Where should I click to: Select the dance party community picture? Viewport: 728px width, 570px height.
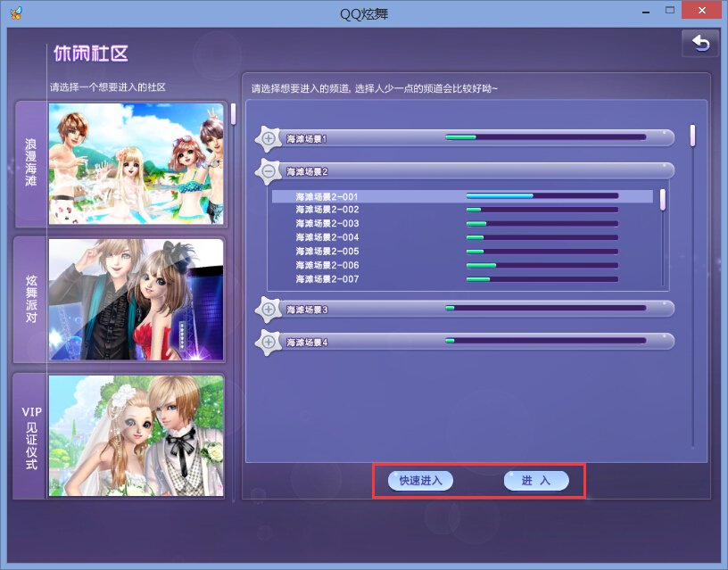(x=136, y=300)
